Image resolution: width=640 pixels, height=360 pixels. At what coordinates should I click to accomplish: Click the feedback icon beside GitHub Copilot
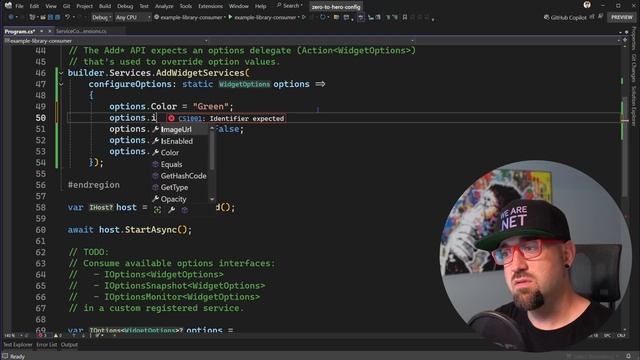[600, 16]
